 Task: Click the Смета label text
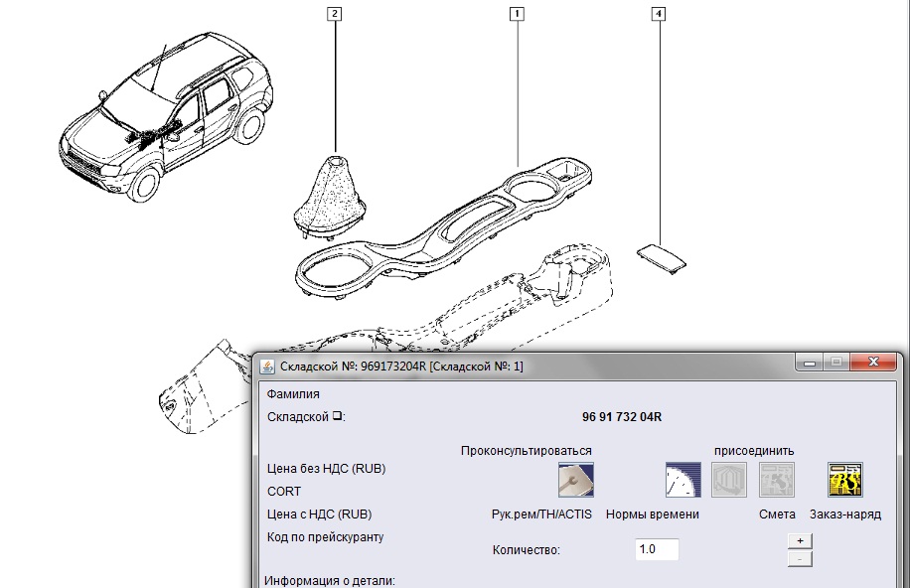click(x=777, y=514)
